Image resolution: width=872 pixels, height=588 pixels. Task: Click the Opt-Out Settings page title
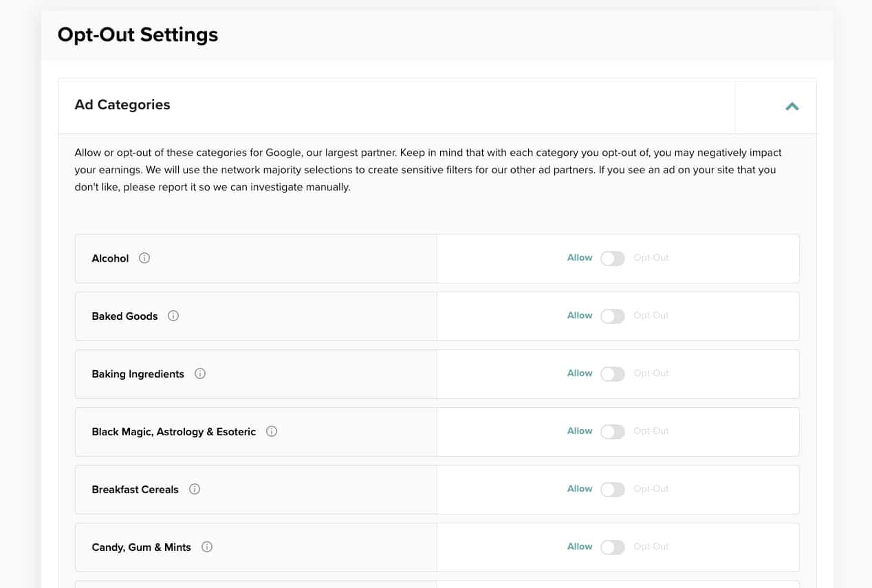tap(138, 34)
